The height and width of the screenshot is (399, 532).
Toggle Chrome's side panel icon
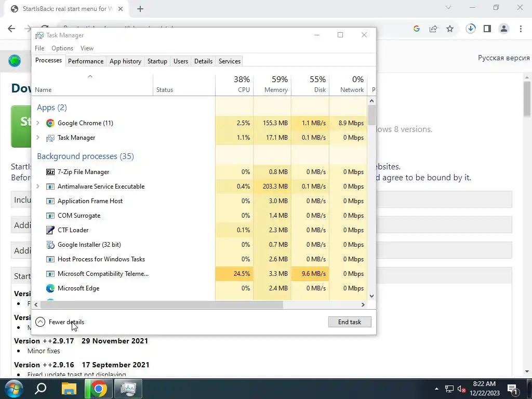coord(487,29)
